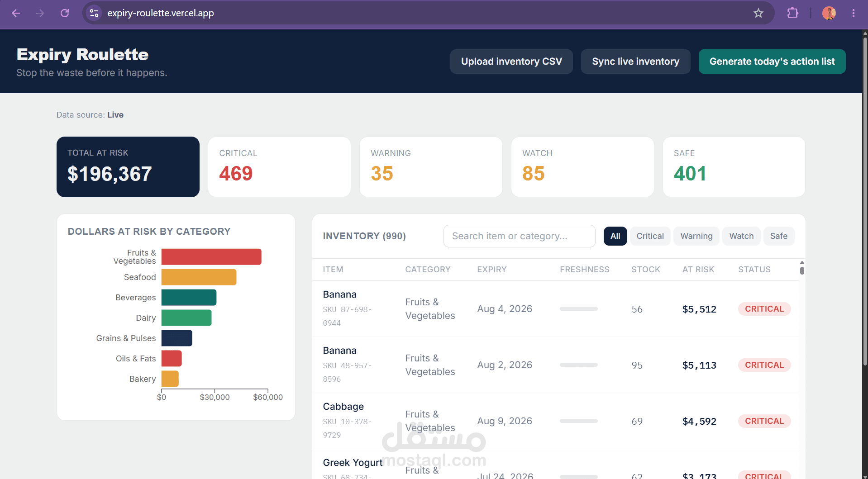
Task: Select the All inventory filter
Action: point(615,236)
